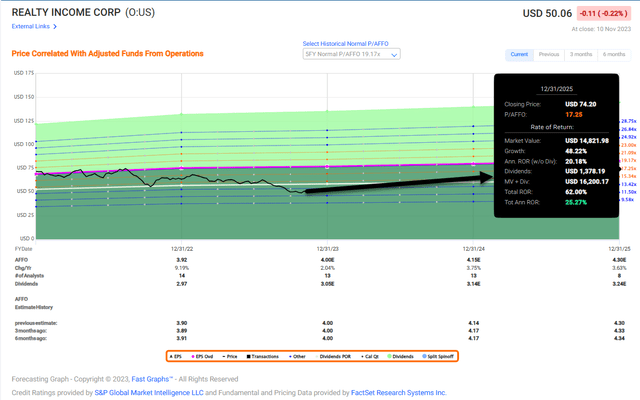Image resolution: width=640 pixels, height=400 pixels.
Task: Click 6 months ago estimate 4.34
Action: (619, 338)
